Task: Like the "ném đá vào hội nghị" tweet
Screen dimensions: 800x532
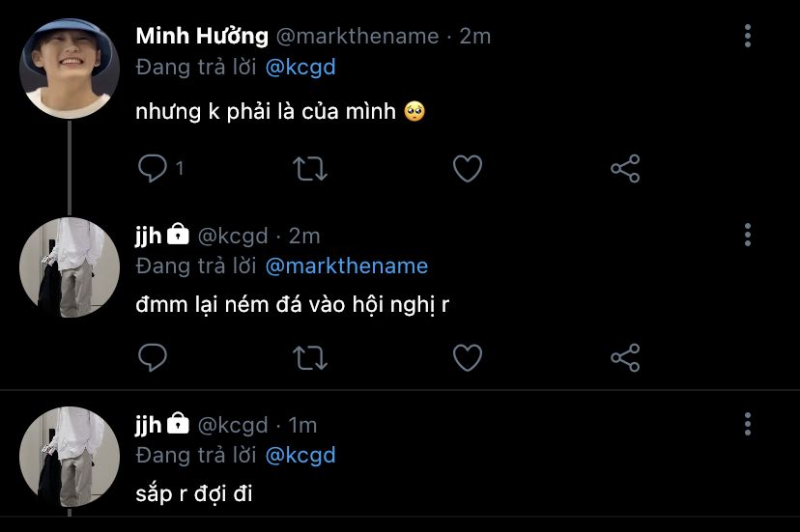Action: tap(468, 358)
